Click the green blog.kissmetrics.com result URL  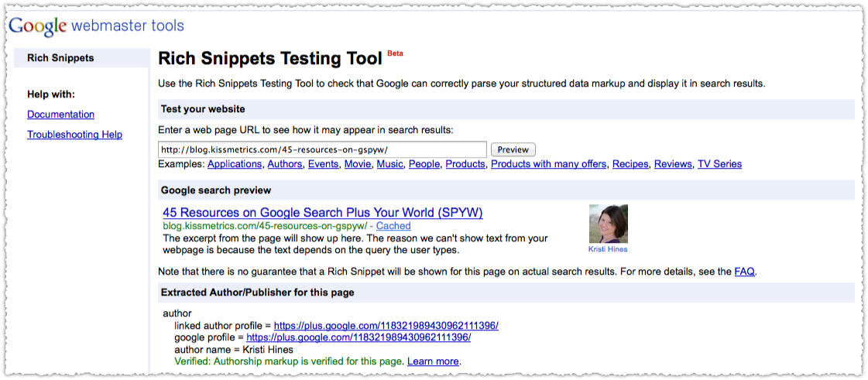(265, 226)
